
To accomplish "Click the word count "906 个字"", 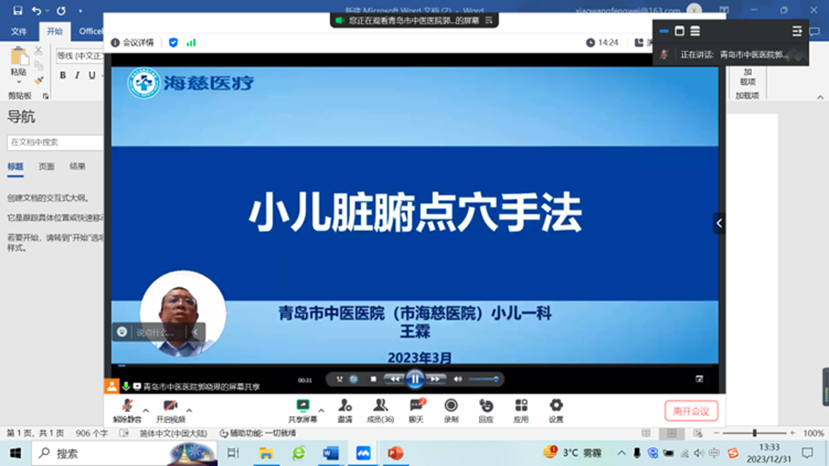I will (x=92, y=433).
